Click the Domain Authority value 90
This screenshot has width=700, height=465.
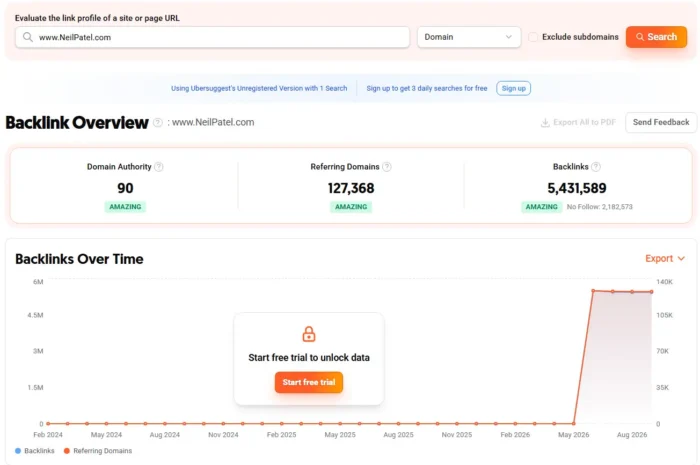tap(125, 188)
